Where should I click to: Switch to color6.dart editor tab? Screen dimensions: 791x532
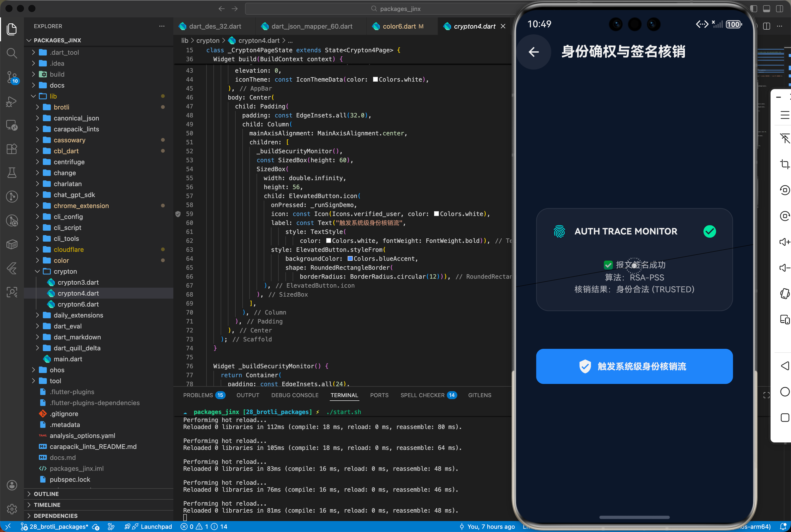click(399, 26)
